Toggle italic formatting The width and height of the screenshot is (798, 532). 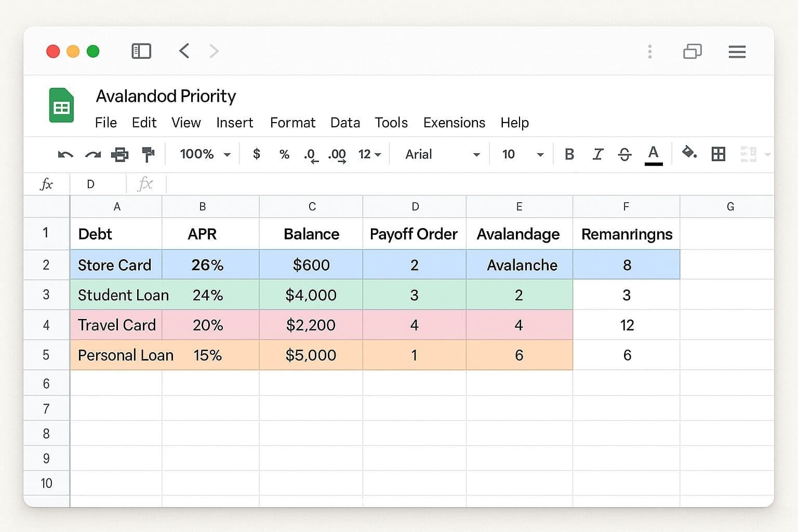coord(597,154)
